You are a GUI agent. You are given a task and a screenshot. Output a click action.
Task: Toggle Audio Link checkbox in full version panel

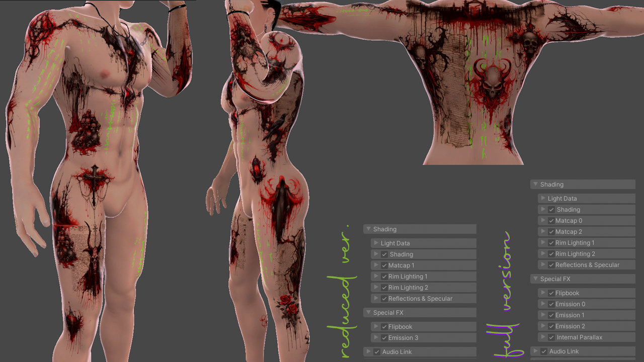coord(544,351)
